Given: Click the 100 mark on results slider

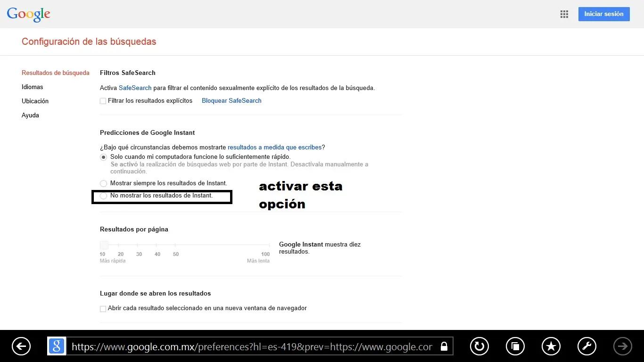Looking at the screenshot, I should click(x=265, y=254).
